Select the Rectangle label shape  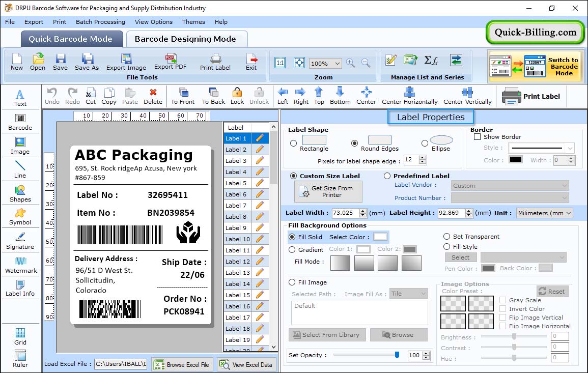(x=294, y=143)
